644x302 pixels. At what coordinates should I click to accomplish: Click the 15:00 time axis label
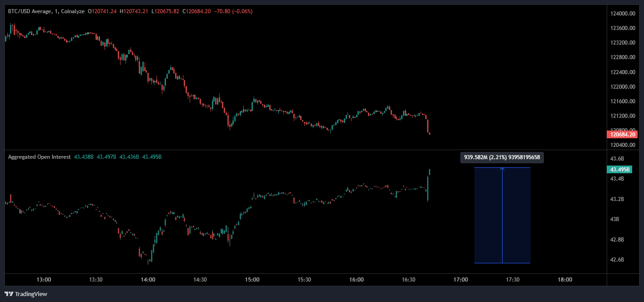[252, 280]
